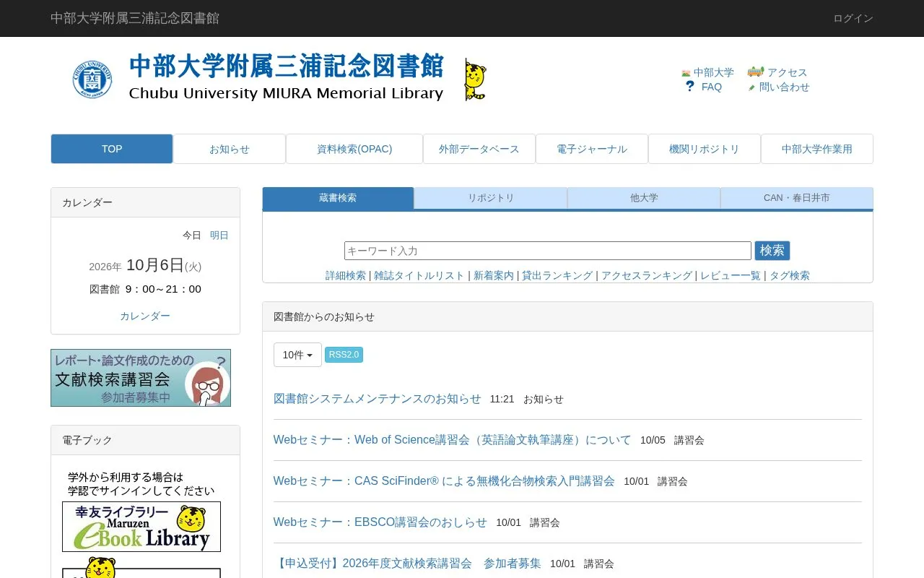Open the お知らせ navigation tab

(230, 149)
